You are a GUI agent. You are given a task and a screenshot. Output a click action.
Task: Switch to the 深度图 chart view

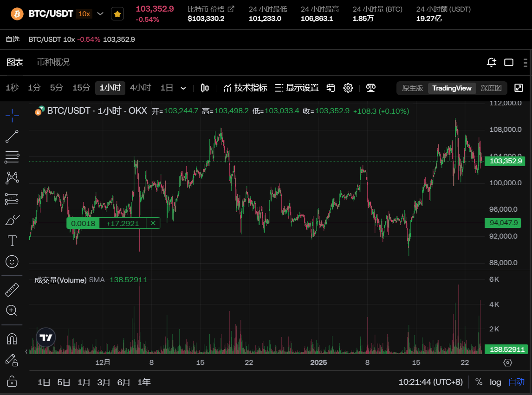coord(491,88)
